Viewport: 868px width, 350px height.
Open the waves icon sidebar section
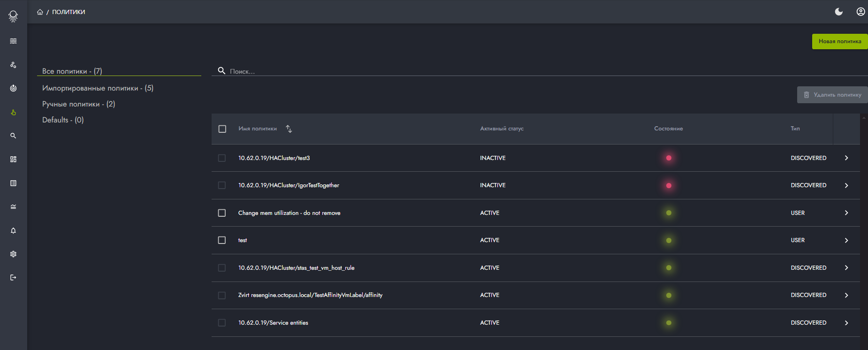13,41
